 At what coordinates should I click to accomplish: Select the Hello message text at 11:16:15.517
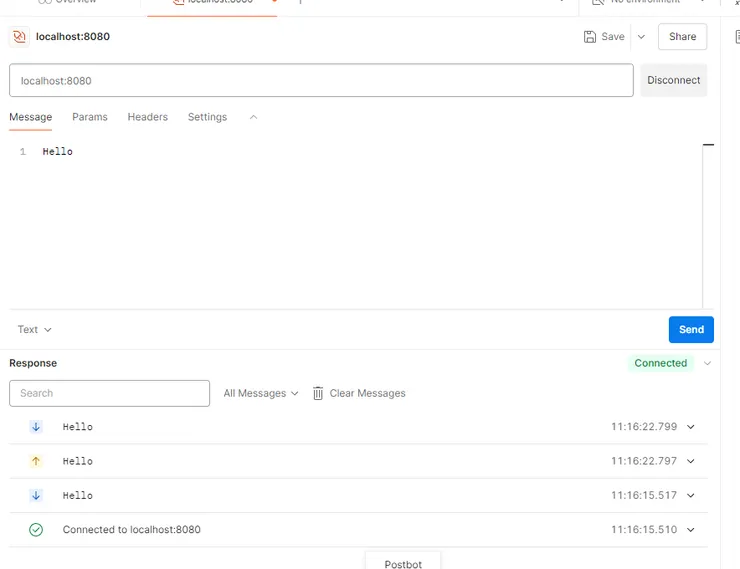tap(78, 495)
